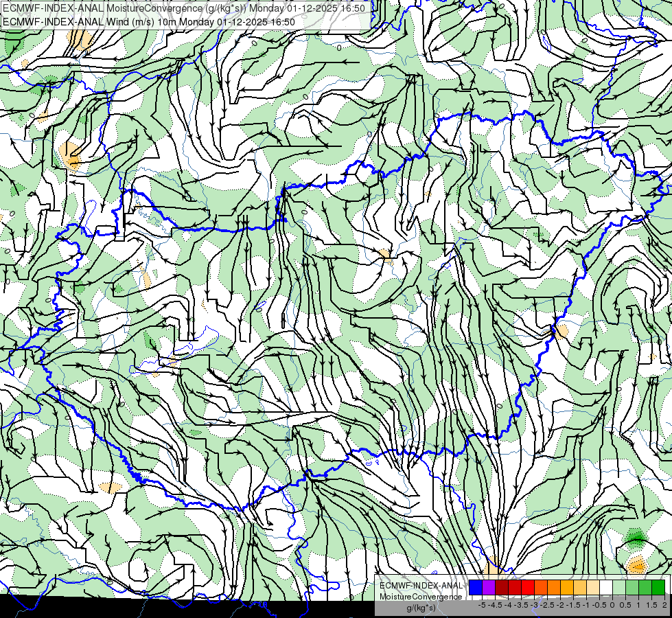
Task: Click the legend label MoistureConvergence
Action: point(421,597)
